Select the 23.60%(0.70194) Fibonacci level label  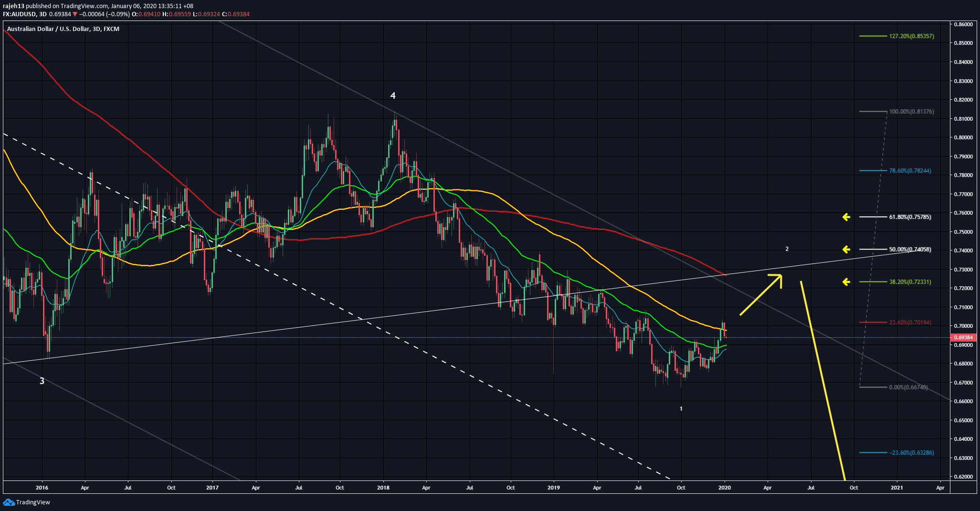(910, 323)
